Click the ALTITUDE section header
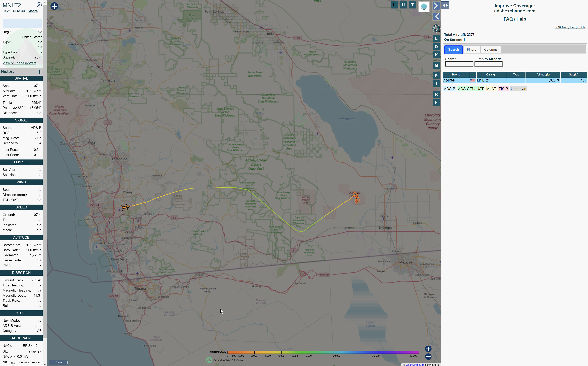Image resolution: width=588 pixels, height=366 pixels. [x=21, y=237]
